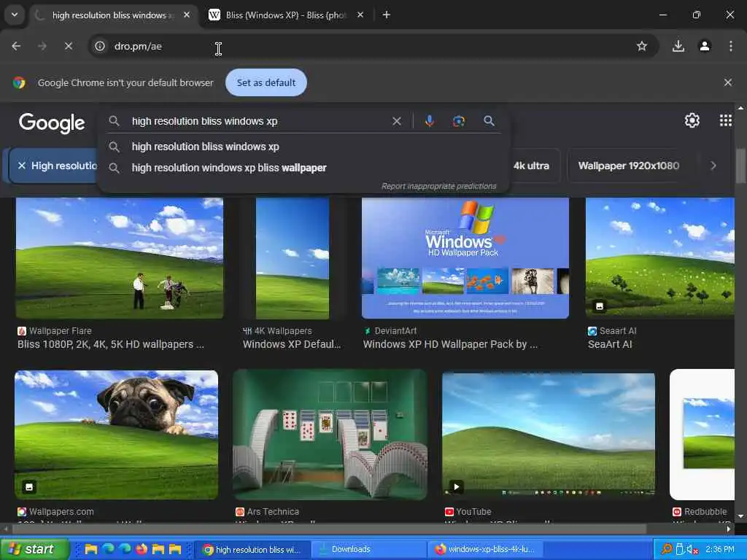
Task: Open the Chrome three-dot menu
Action: [730, 46]
